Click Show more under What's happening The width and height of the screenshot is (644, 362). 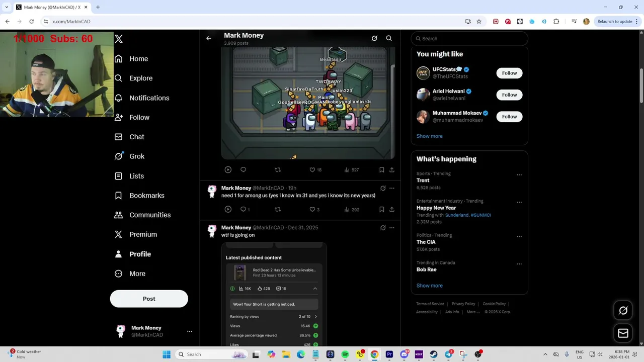(x=429, y=286)
